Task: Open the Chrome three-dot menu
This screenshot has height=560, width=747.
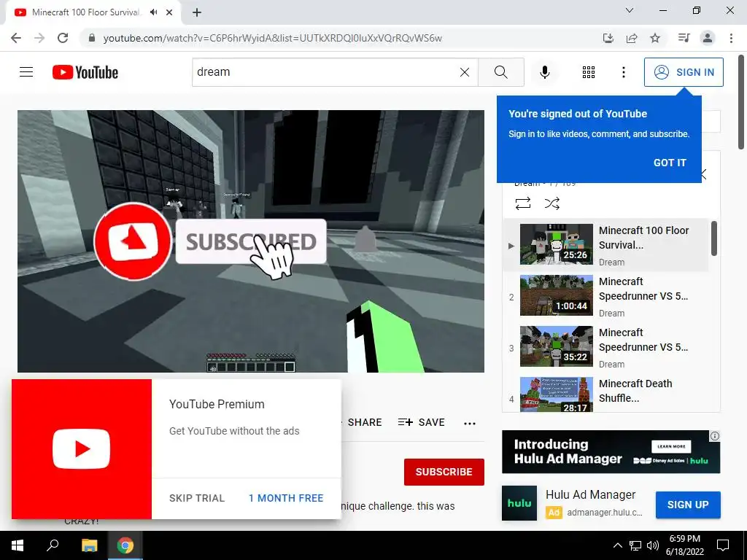Action: pyautogui.click(x=731, y=38)
